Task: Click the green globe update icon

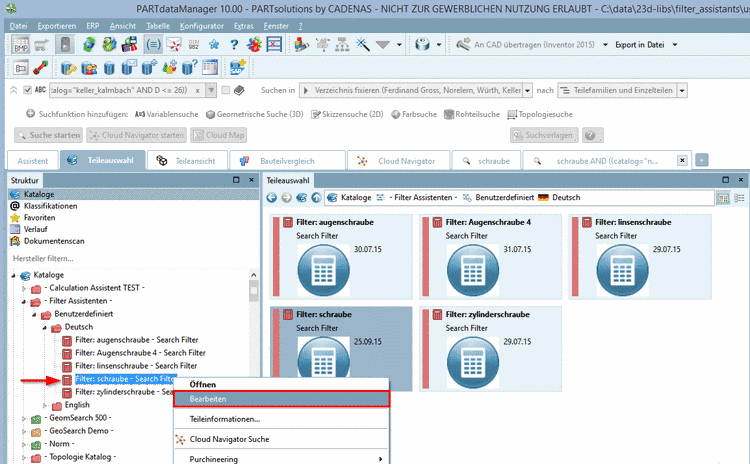Action: tap(89, 45)
